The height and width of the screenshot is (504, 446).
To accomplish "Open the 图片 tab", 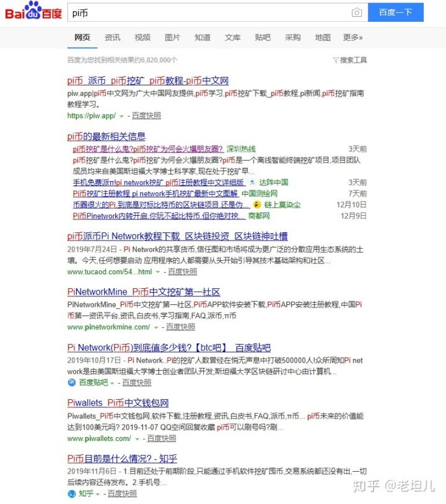I will (x=172, y=38).
